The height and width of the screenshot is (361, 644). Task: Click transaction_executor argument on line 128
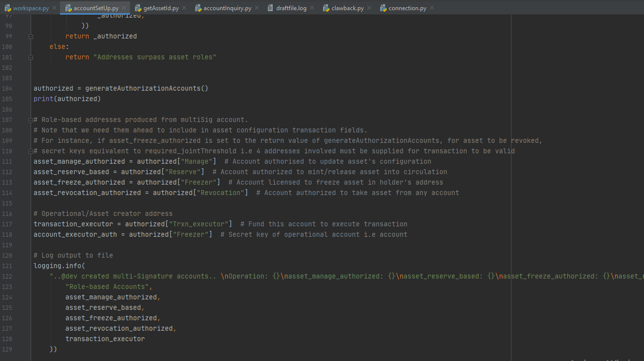tap(105, 339)
